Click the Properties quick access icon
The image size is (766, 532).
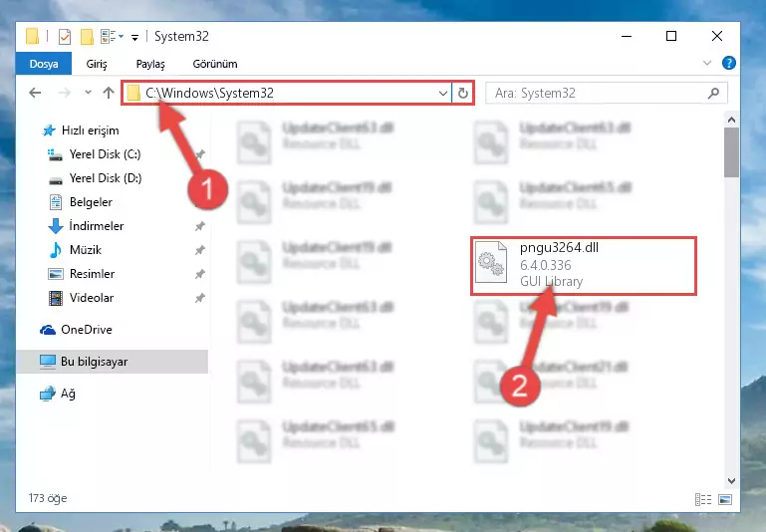click(x=65, y=37)
